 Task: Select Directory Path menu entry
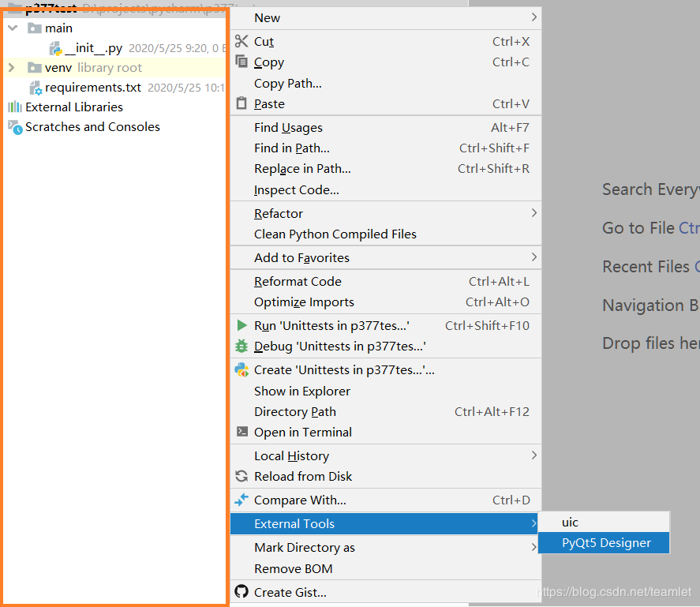pyautogui.click(x=386, y=411)
